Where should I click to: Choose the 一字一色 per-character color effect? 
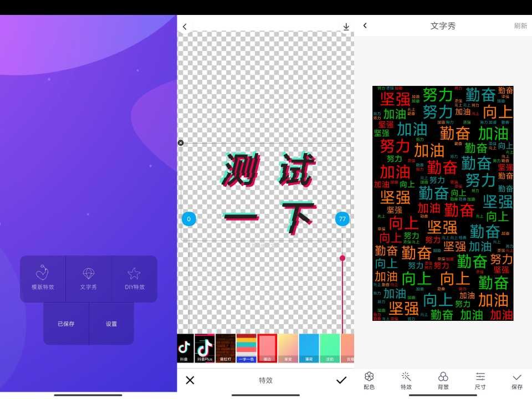[x=246, y=348]
